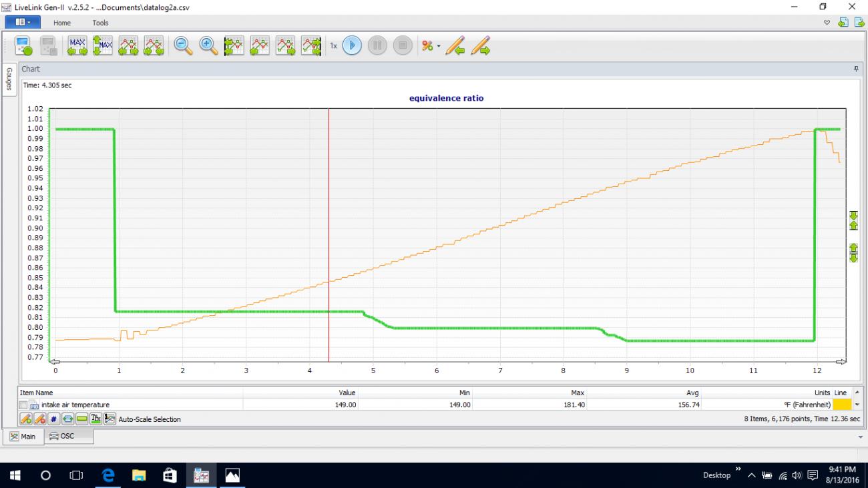868x488 pixels.
Task: Click the document left-arrow icon top right
Action: pos(843,23)
